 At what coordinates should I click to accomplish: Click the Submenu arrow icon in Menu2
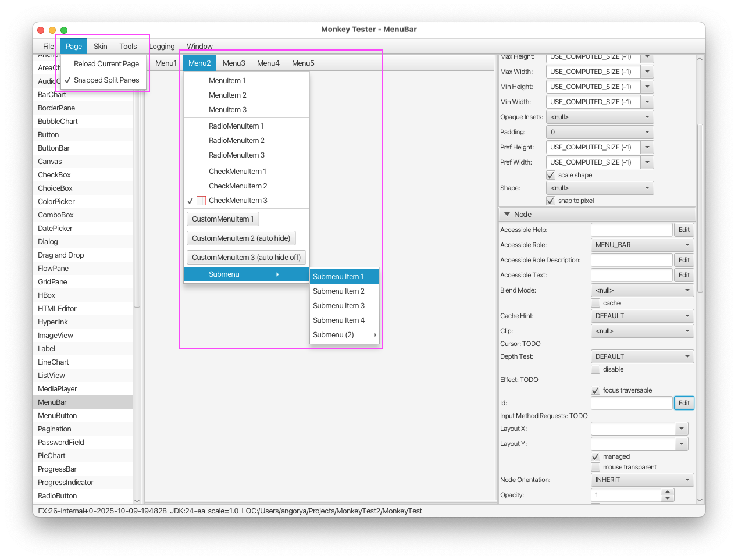click(x=277, y=274)
